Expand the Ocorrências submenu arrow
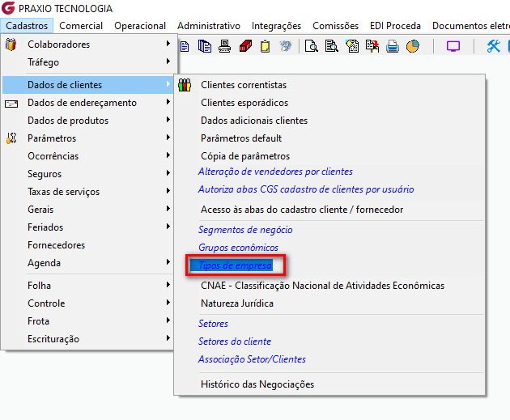This screenshot has width=510, height=420. coord(168,155)
